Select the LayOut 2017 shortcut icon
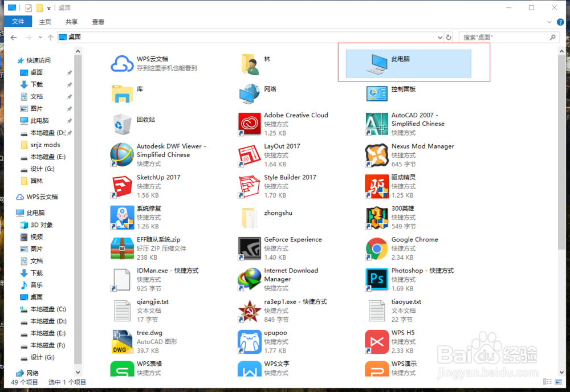The image size is (570, 392). pos(250,155)
